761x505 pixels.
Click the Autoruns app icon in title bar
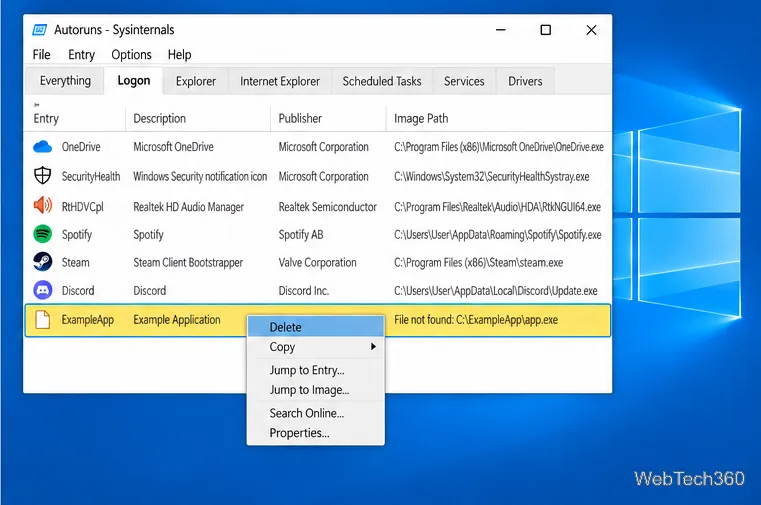coord(39,30)
